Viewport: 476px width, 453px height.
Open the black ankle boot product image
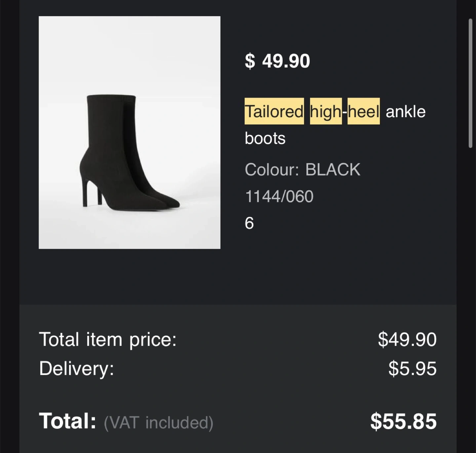[129, 132]
